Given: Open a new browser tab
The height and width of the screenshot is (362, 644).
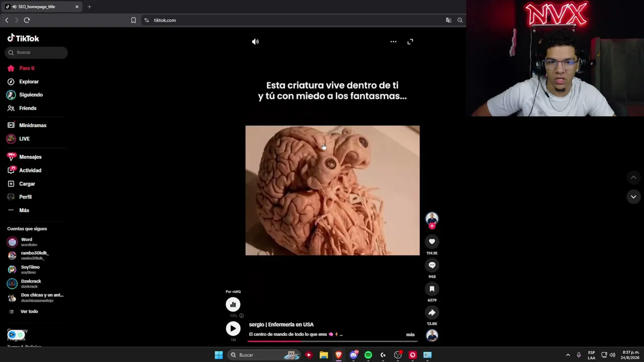Looking at the screenshot, I should (89, 7).
